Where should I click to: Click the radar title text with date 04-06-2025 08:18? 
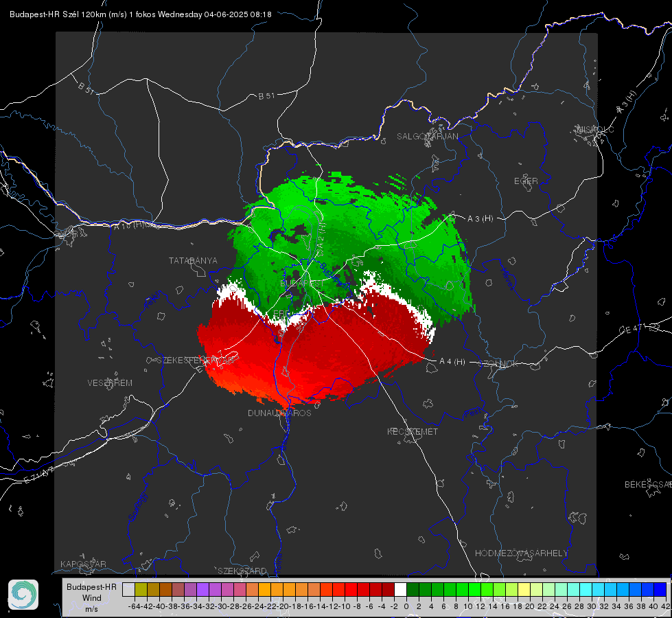(141, 14)
